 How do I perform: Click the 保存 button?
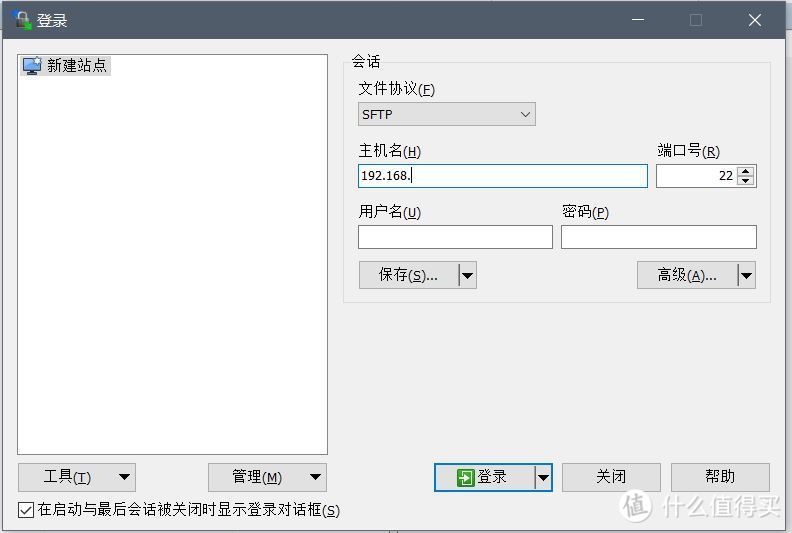pos(408,276)
